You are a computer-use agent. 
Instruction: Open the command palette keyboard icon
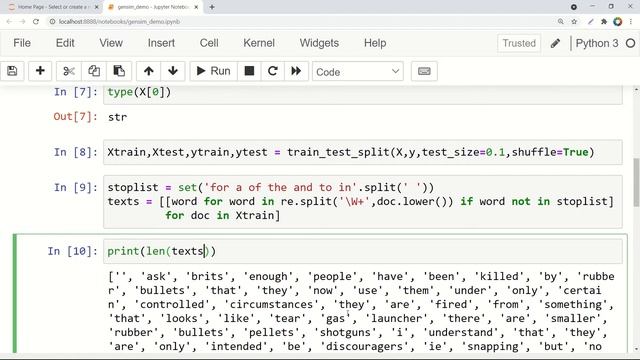[424, 71]
